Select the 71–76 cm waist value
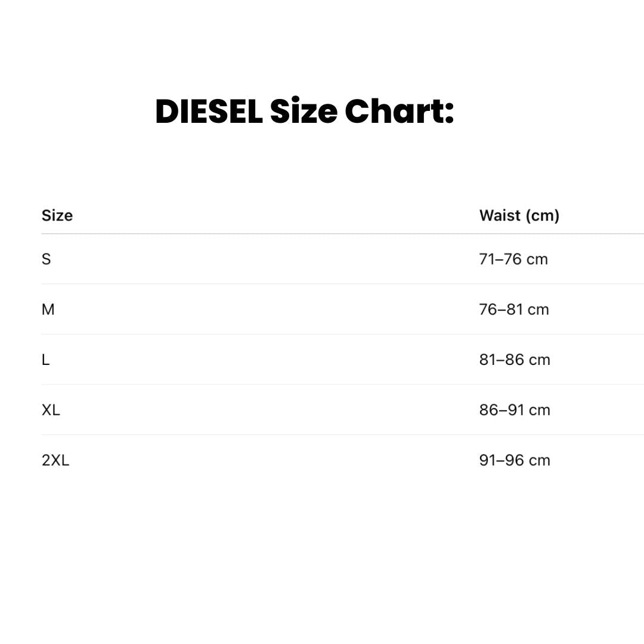 pos(513,259)
